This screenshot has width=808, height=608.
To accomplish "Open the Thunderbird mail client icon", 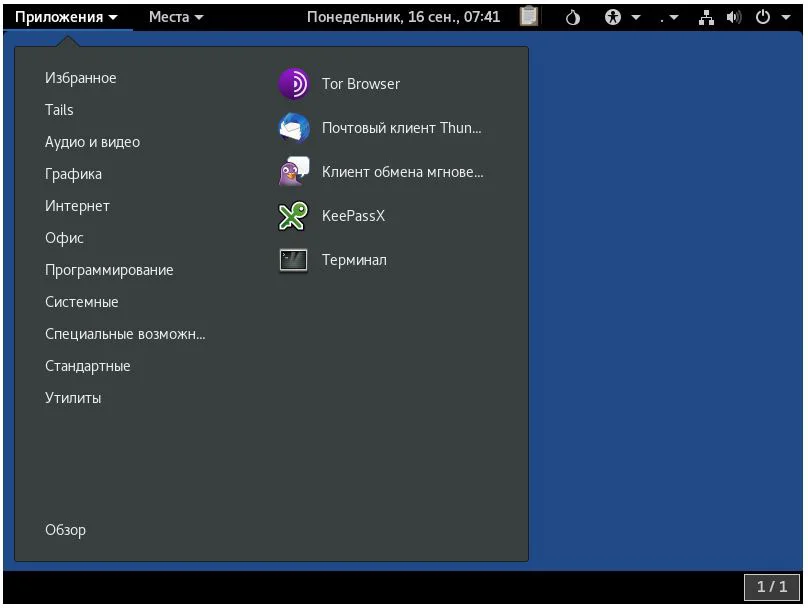I will pos(293,129).
